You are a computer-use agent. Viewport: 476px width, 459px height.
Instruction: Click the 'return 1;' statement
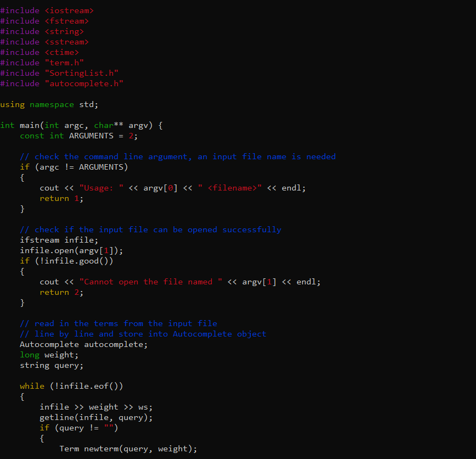(61, 199)
